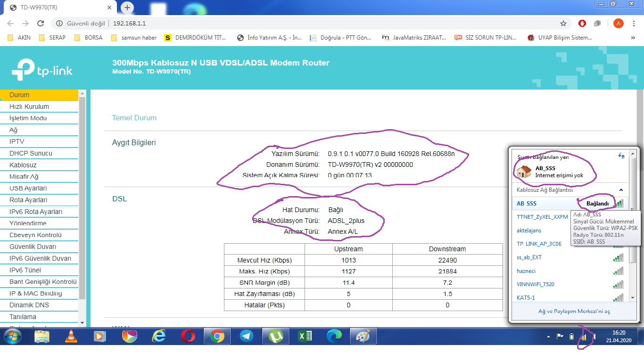The height and width of the screenshot is (362, 644).
Task: Collapse the 'Kablosuz Ağ Bağlantısı' section
Action: click(x=621, y=190)
